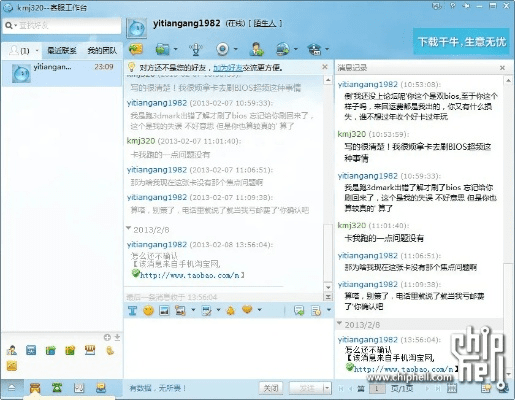The image size is (515, 400).
Task: Open the send file dropdown arrow
Action: [175, 49]
